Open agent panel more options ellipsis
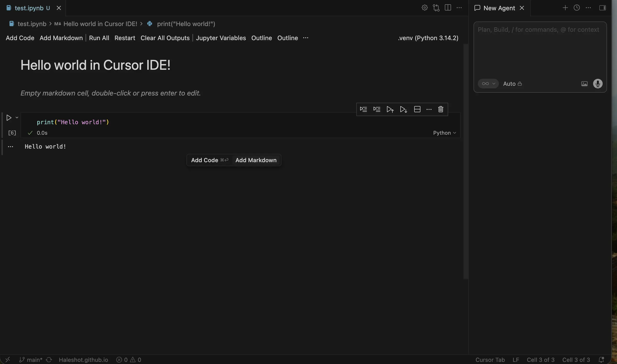The image size is (617, 364). click(x=588, y=8)
